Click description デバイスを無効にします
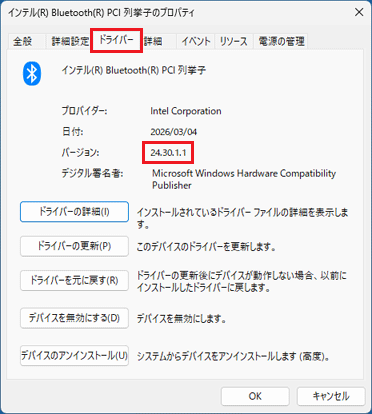Image resolution: width=372 pixels, height=414 pixels. 182,319
